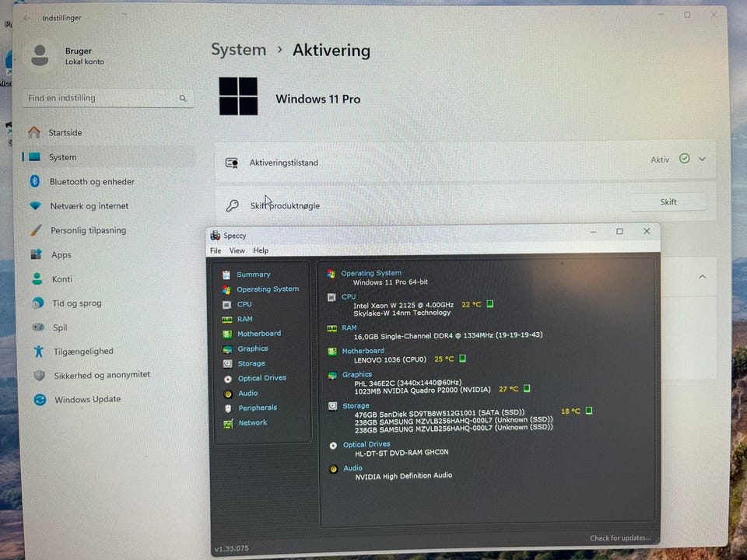Click the Bruger account profile picture
Screen dimensions: 747x560
40,56
